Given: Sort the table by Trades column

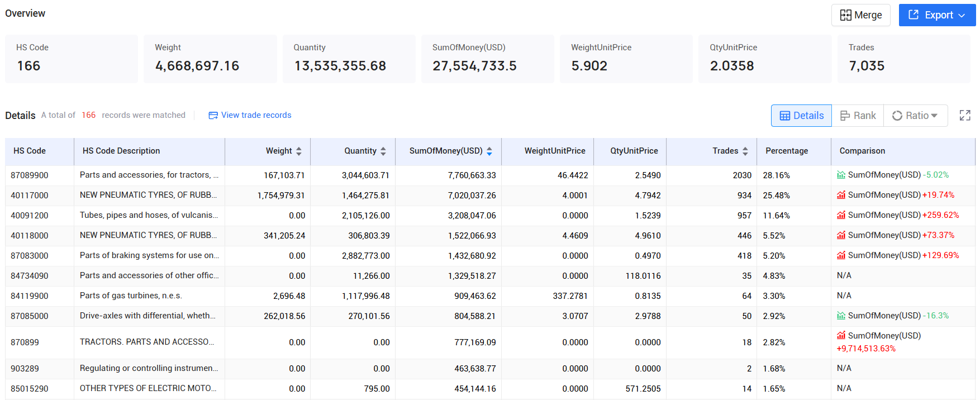Looking at the screenshot, I should coord(745,151).
